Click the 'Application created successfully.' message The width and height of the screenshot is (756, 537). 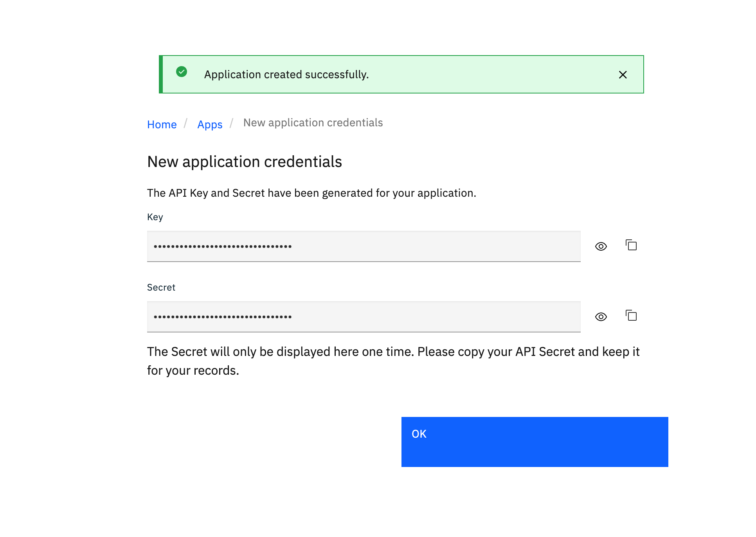(x=286, y=75)
